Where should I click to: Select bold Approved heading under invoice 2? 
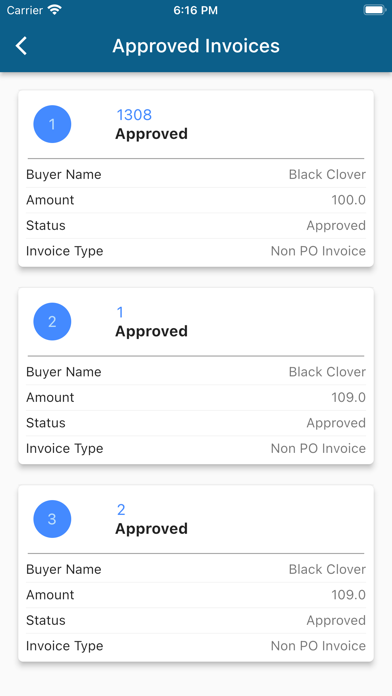[151, 529]
